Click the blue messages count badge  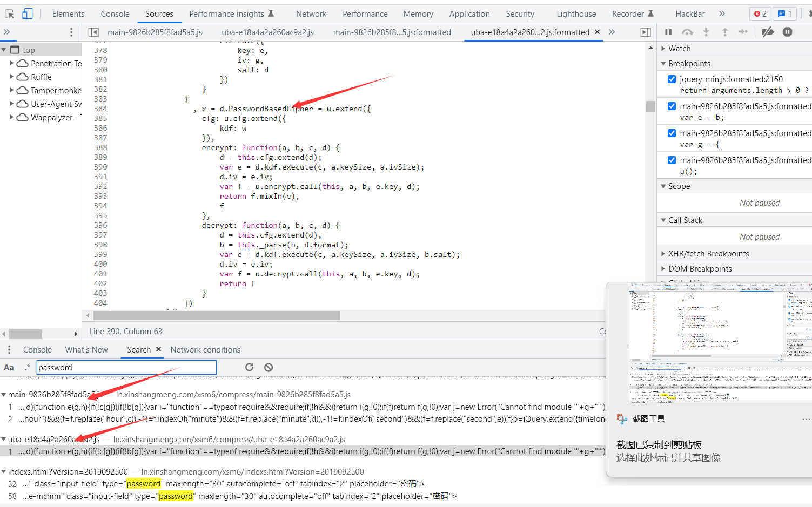coord(785,13)
